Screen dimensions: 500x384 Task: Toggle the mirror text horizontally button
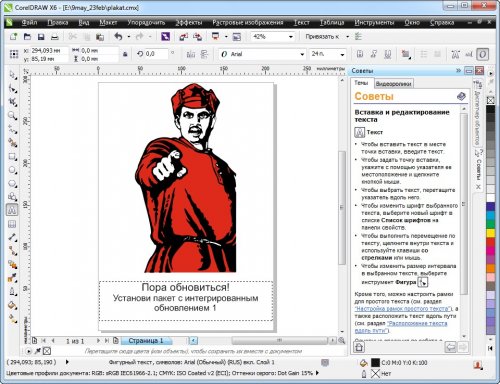[x=191, y=54]
